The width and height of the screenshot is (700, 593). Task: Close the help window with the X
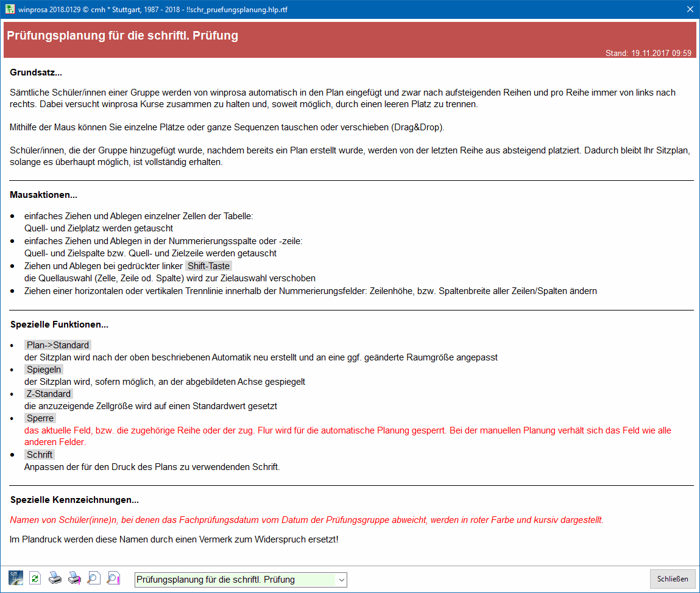tap(690, 9)
